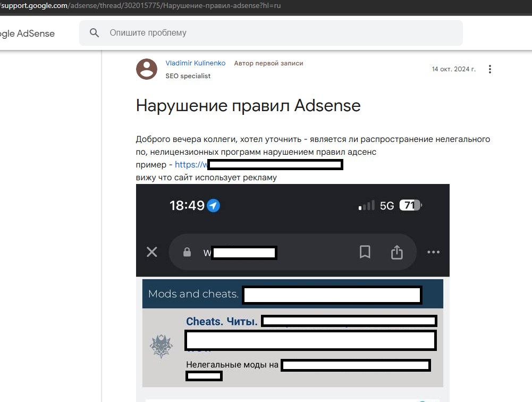Click the battery indicator showing 71
The image size is (532, 402).
[410, 205]
